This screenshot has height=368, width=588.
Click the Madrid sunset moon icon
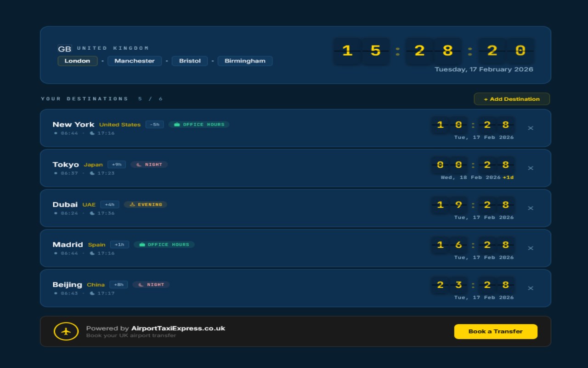(x=92, y=253)
